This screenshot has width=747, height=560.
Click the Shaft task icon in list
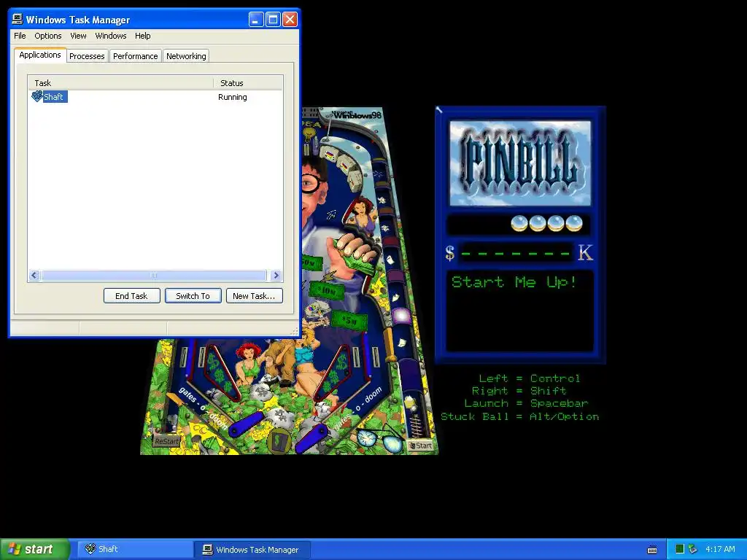tap(36, 97)
